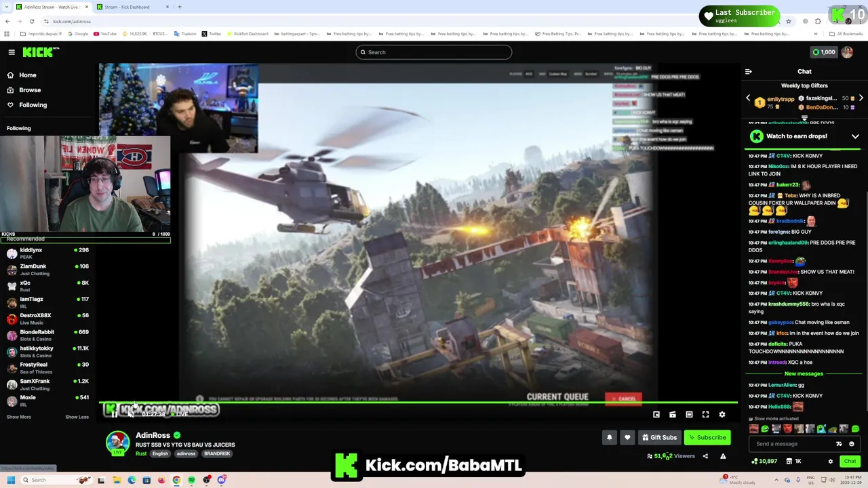868x488 pixels.
Task: Open FrostyReal recommended channel
Action: click(x=47, y=368)
